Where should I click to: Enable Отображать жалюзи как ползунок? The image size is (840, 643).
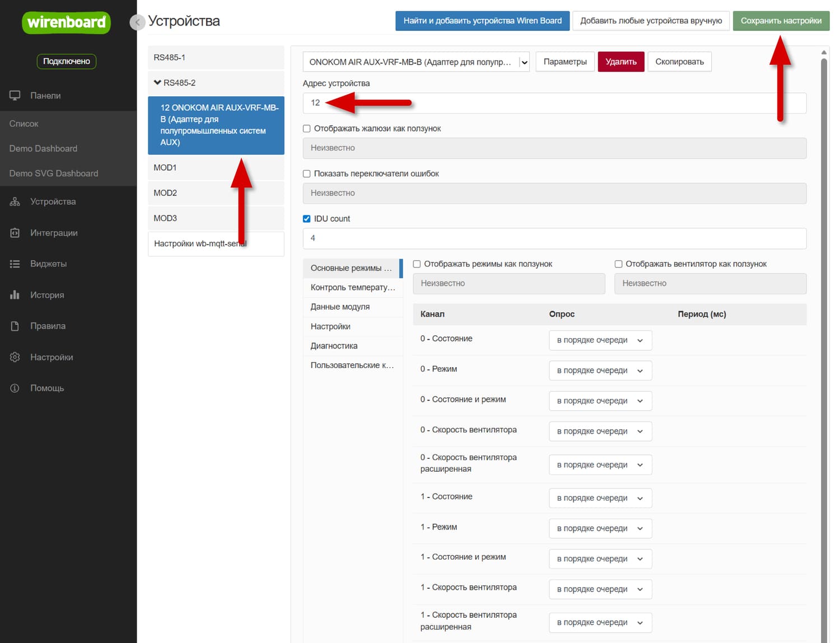tap(306, 128)
